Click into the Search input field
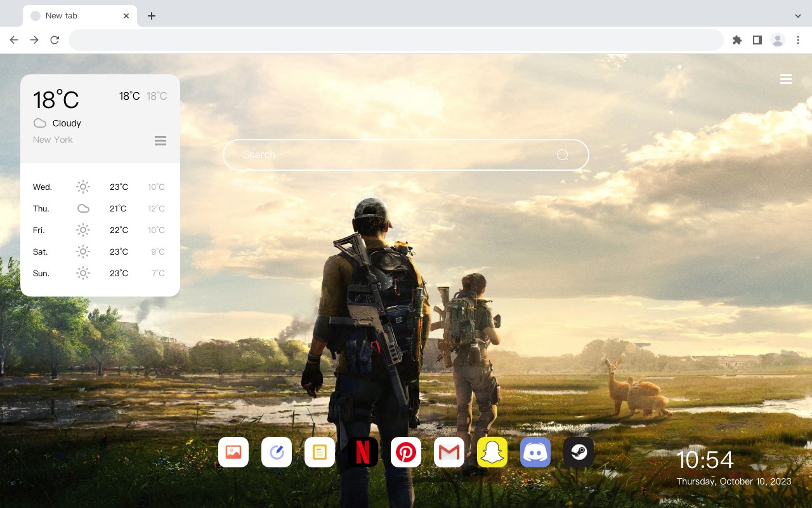 point(406,155)
